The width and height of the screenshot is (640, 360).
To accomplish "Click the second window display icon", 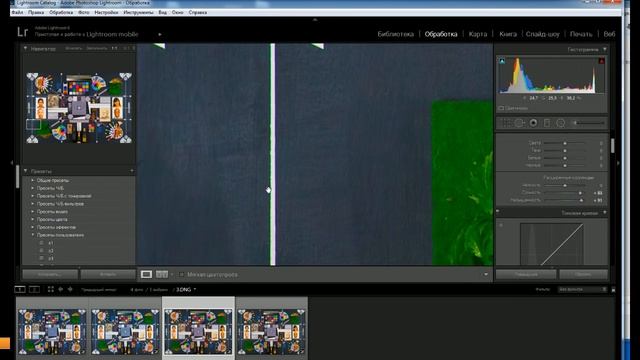I will (34, 289).
